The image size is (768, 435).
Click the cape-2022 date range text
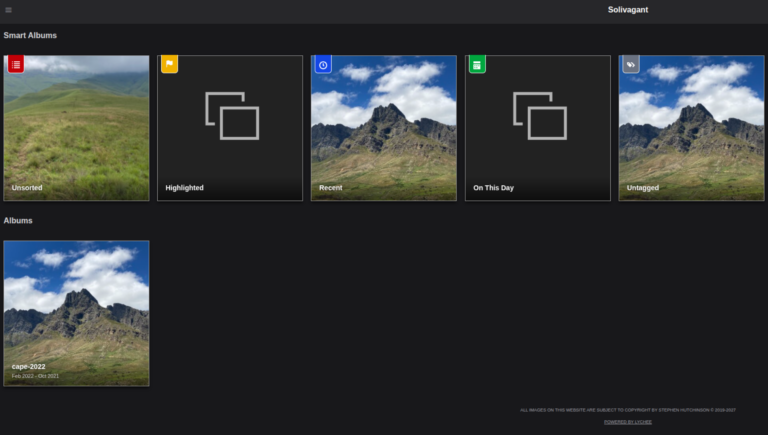(35, 376)
